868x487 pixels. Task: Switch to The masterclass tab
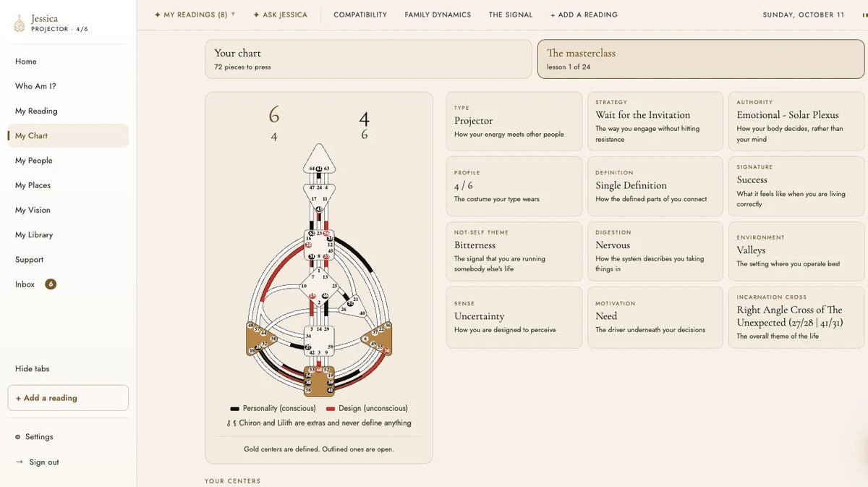click(701, 59)
